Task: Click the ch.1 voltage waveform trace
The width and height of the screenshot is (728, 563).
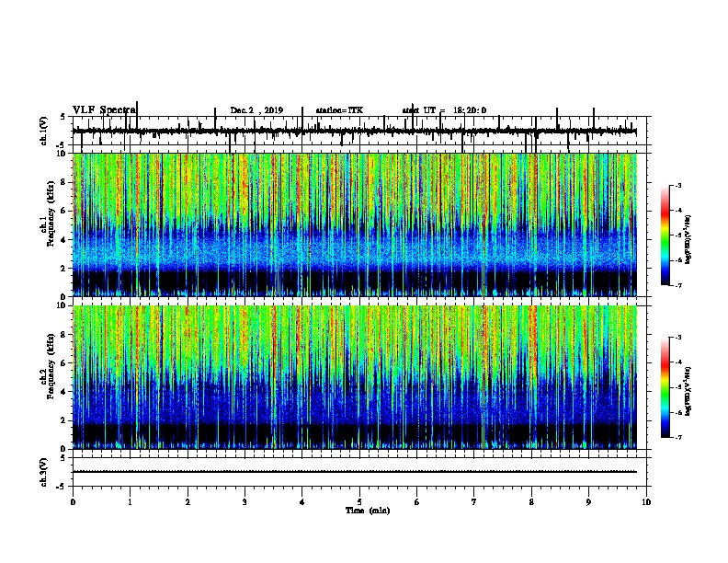Action: (x=354, y=132)
